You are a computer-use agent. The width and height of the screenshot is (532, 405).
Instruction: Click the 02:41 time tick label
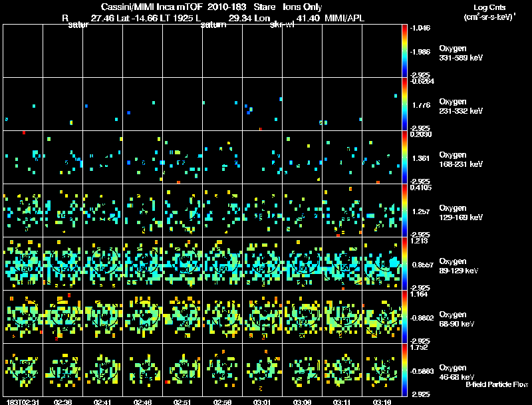(102, 402)
